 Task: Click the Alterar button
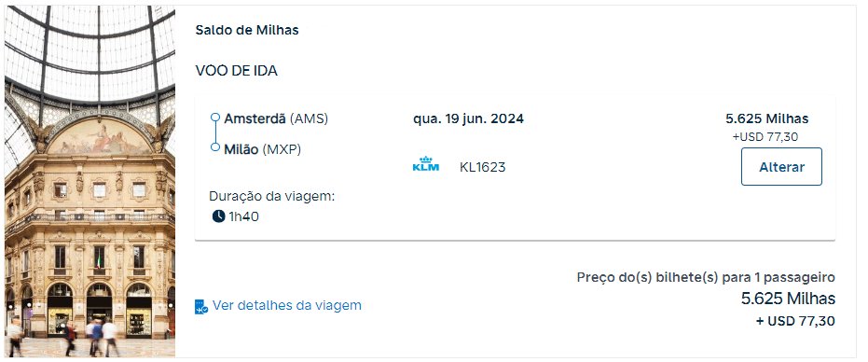click(x=781, y=166)
